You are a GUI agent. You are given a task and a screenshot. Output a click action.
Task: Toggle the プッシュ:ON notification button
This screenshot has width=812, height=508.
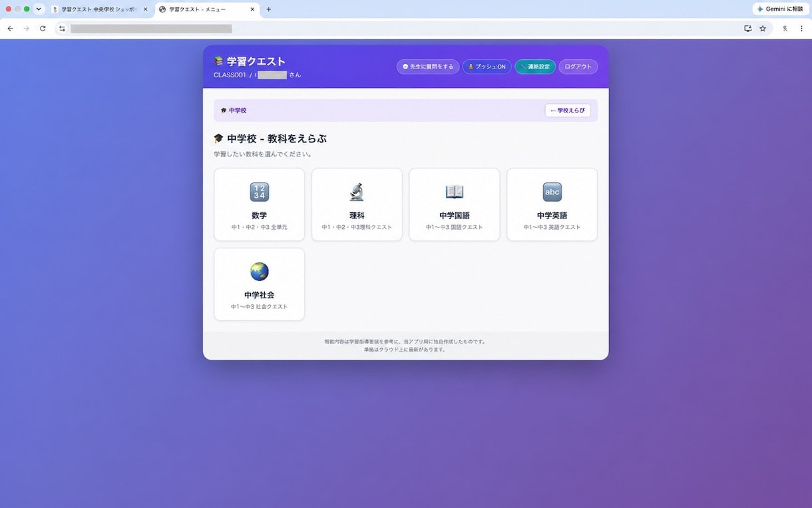pyautogui.click(x=487, y=67)
